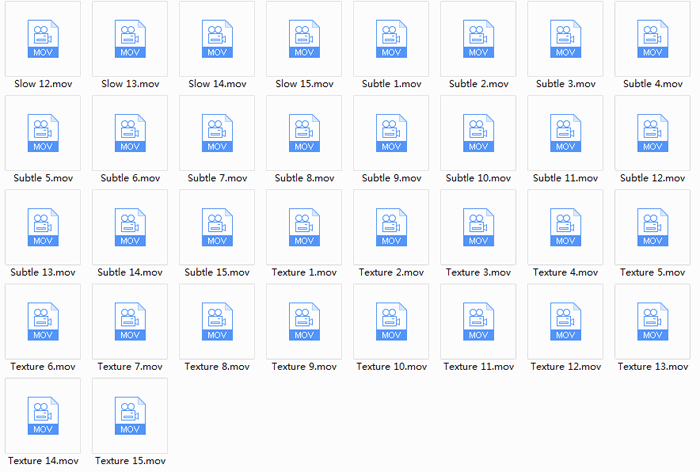The height and width of the screenshot is (472, 700).
Task: Select the Subtle 6.mov thumbnail
Action: (x=129, y=133)
